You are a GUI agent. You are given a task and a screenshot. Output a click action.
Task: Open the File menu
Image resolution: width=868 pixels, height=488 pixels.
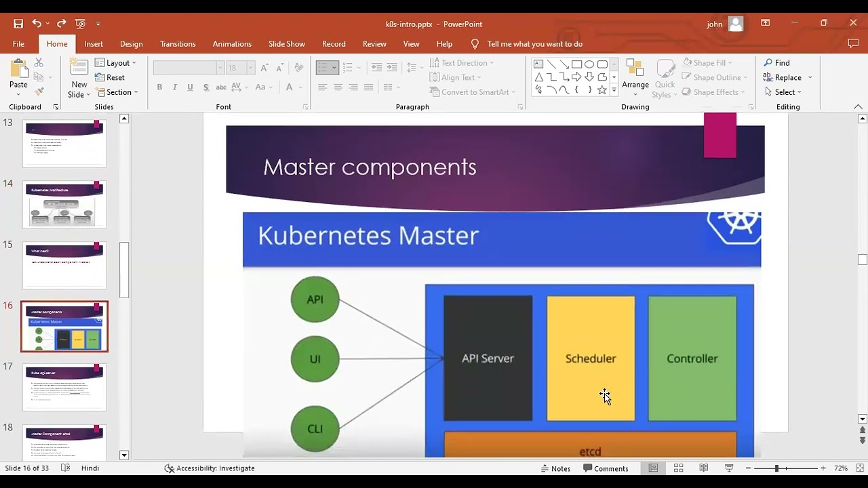tap(18, 44)
